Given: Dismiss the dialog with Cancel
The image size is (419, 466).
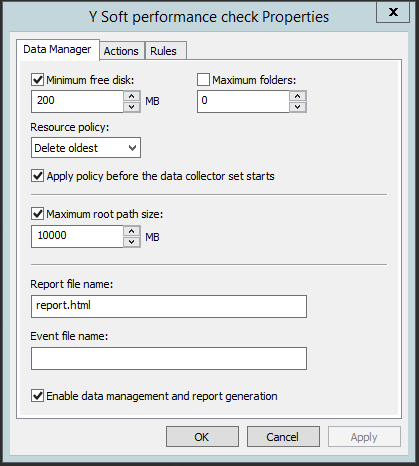Looking at the screenshot, I should pos(283,437).
